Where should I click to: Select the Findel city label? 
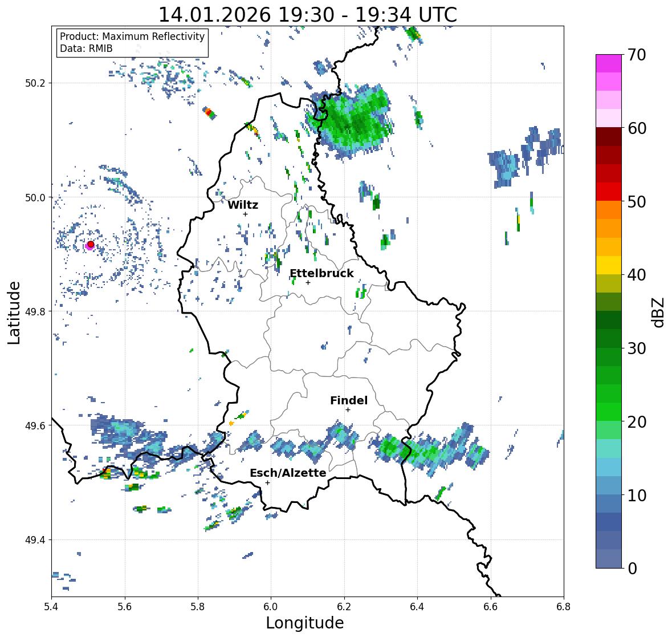(x=349, y=400)
